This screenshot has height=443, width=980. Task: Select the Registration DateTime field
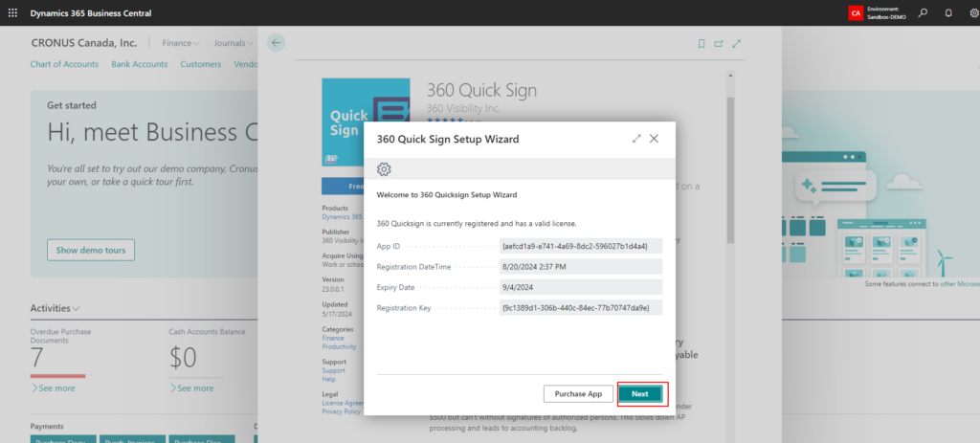click(x=581, y=267)
